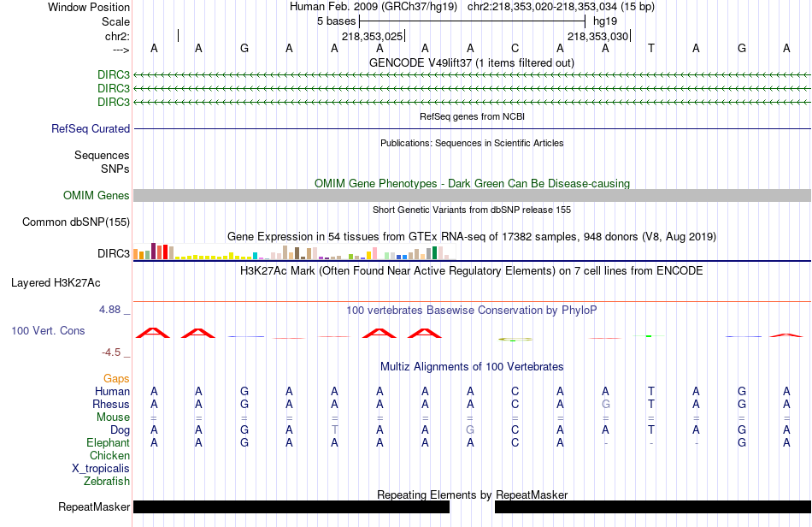The image size is (812, 527).
Task: Click the SNPs subtrack label
Action: point(115,169)
